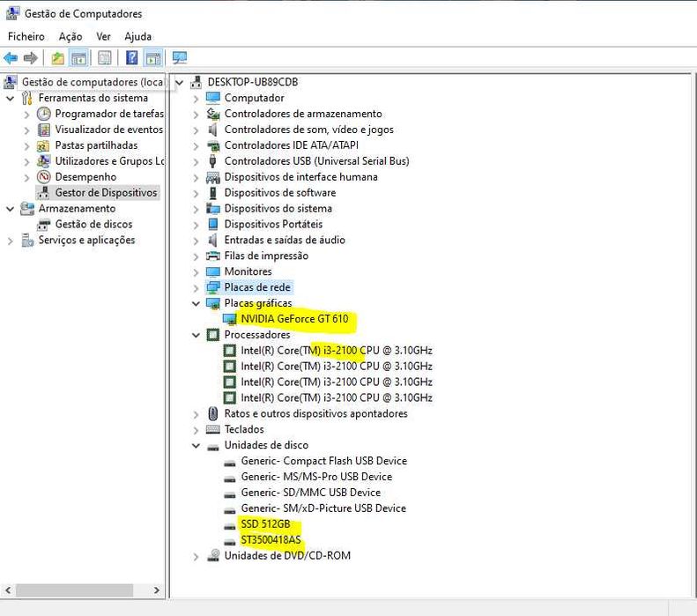The image size is (697, 616).
Task: Expand Controladores IDE ATA/ATAPI node
Action: point(196,145)
